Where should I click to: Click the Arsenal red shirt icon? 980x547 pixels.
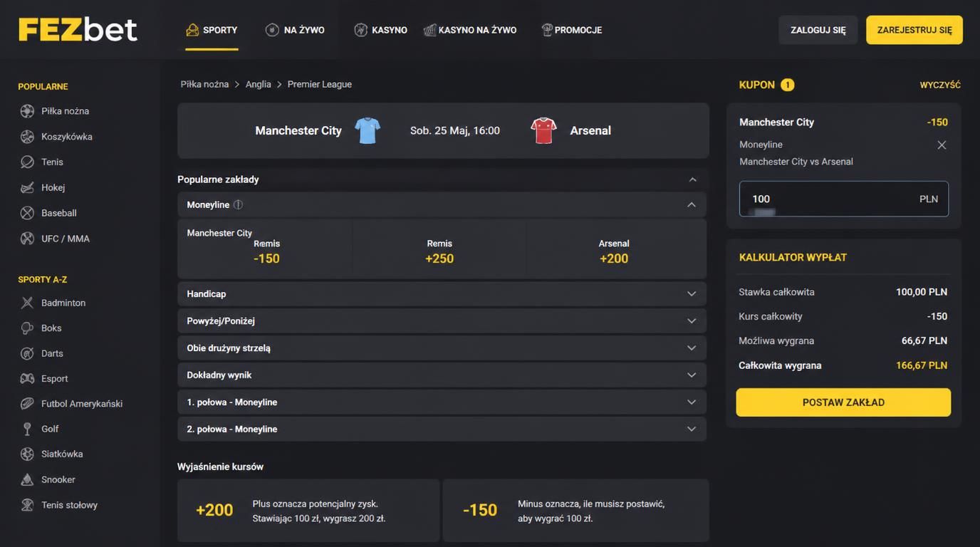pyautogui.click(x=543, y=130)
